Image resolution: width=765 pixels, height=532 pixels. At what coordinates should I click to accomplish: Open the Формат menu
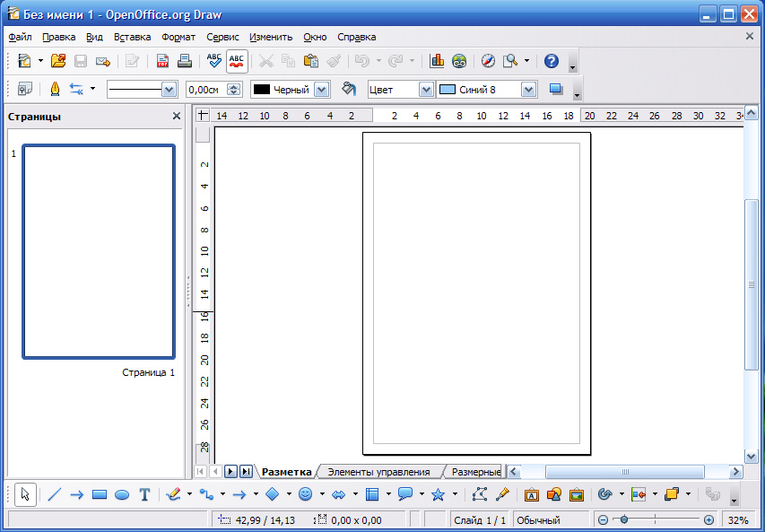coord(178,37)
